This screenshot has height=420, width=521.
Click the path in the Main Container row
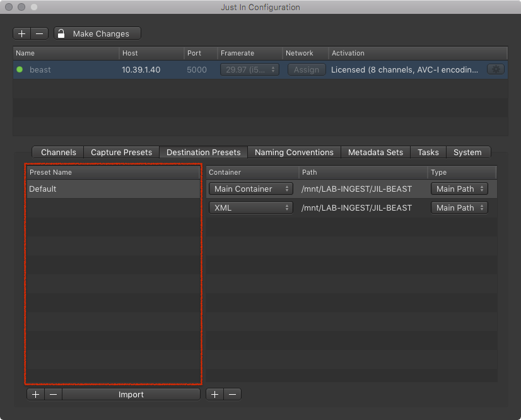click(x=356, y=189)
